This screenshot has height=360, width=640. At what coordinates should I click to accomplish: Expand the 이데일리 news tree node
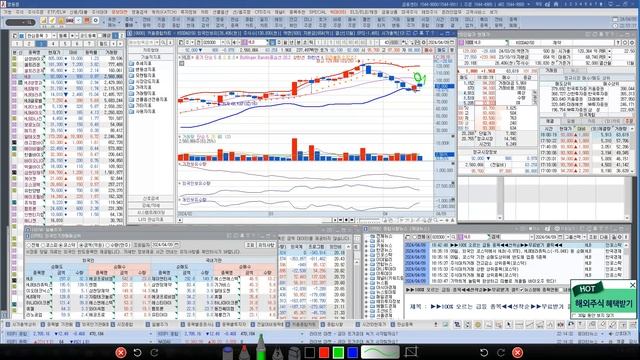[x=366, y=260]
